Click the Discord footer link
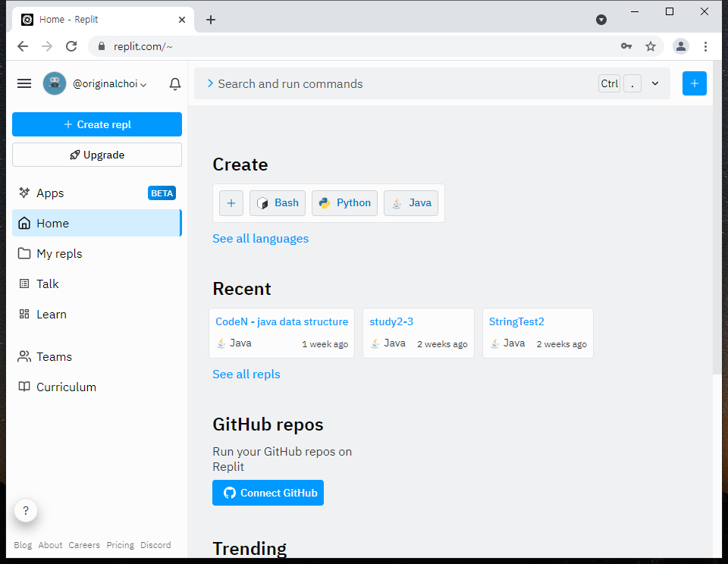This screenshot has width=728, height=564. click(155, 545)
